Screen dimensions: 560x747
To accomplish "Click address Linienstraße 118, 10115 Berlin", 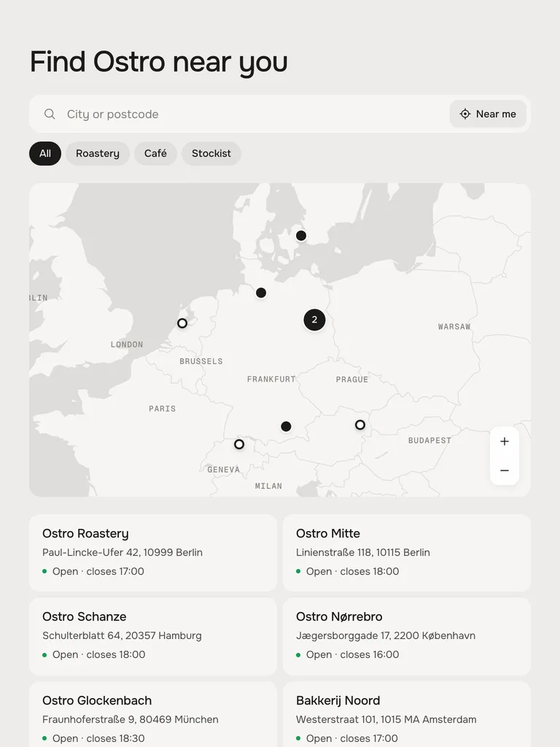I will [x=363, y=552].
